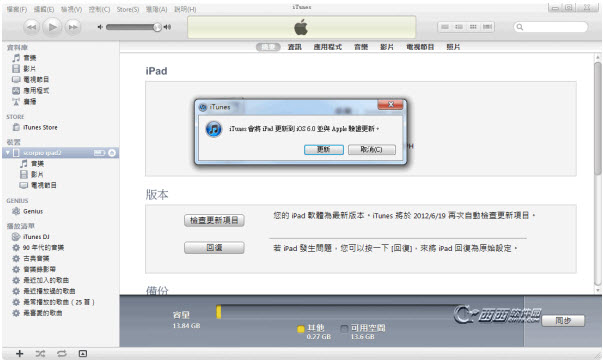Click the 更新 button in the iTunes dialog
Image resolution: width=603 pixels, height=360 pixels.
(324, 149)
